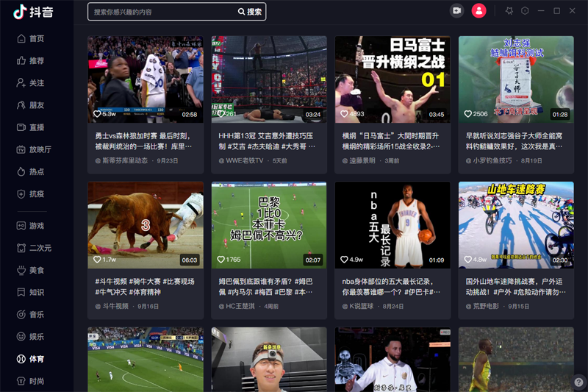Open the Curry white jacket video thumbnail
The height and width of the screenshot is (392, 588).
[x=392, y=360]
